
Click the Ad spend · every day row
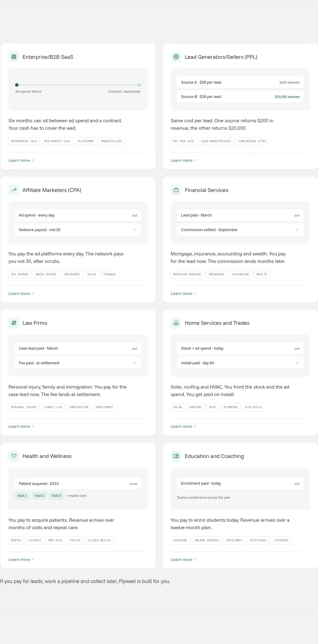78,215
